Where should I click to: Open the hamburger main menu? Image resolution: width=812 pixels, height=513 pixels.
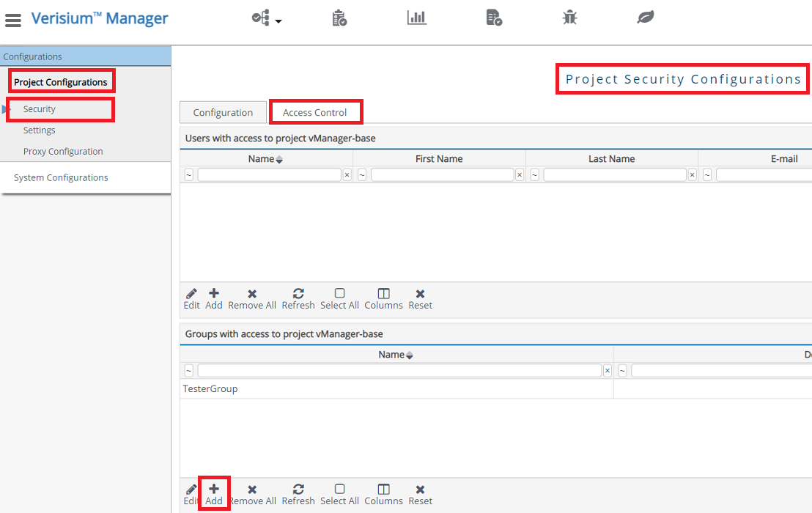point(13,21)
